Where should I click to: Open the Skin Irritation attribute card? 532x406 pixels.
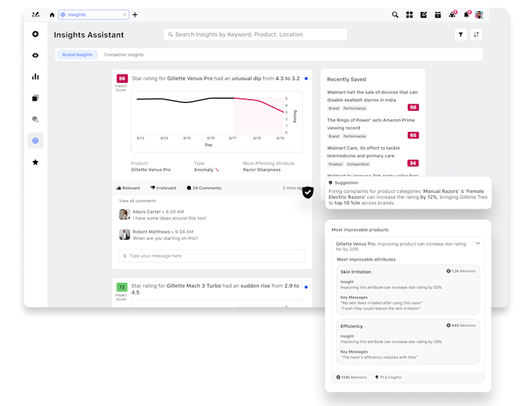pos(408,290)
